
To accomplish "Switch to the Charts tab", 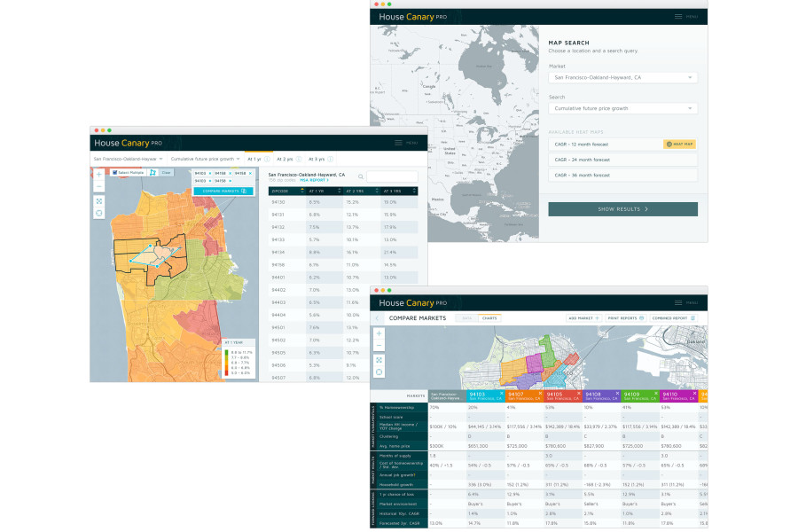I will 489,318.
